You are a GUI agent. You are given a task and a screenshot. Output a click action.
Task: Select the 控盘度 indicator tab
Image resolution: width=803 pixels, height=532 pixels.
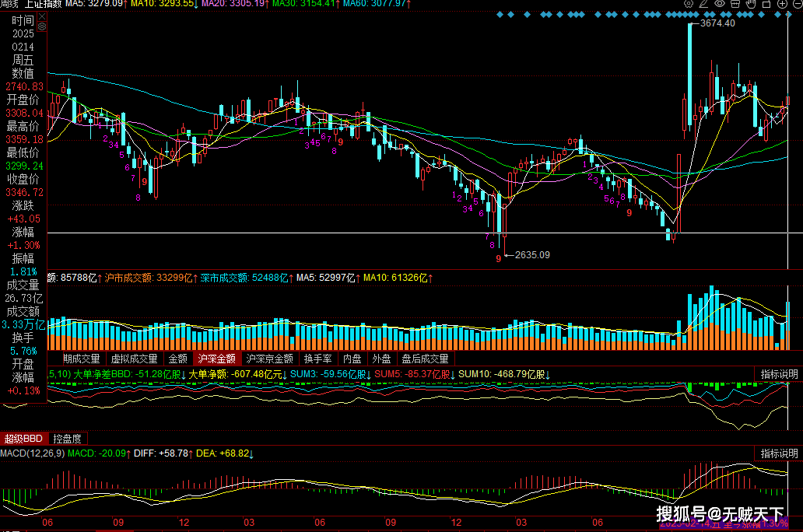coord(67,439)
